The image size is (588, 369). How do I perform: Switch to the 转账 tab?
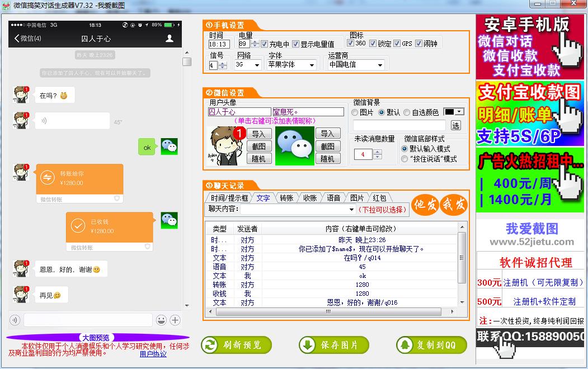coord(286,198)
